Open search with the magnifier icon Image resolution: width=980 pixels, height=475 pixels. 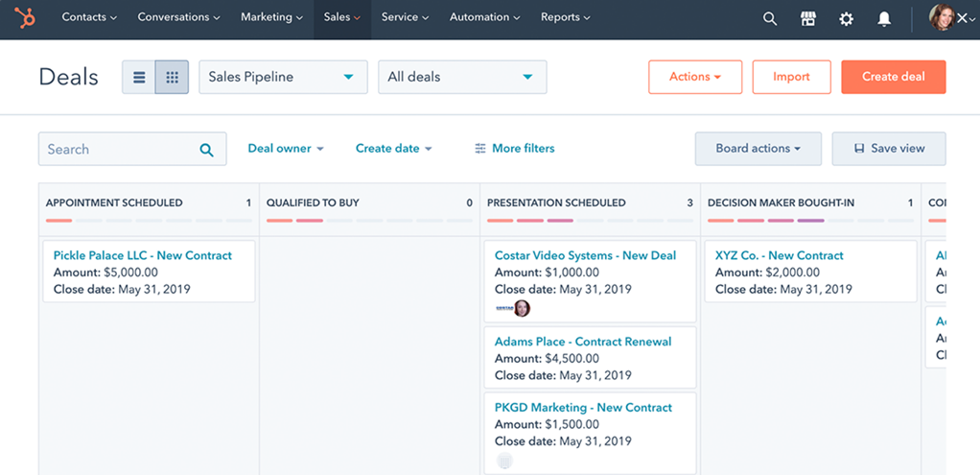click(x=770, y=18)
